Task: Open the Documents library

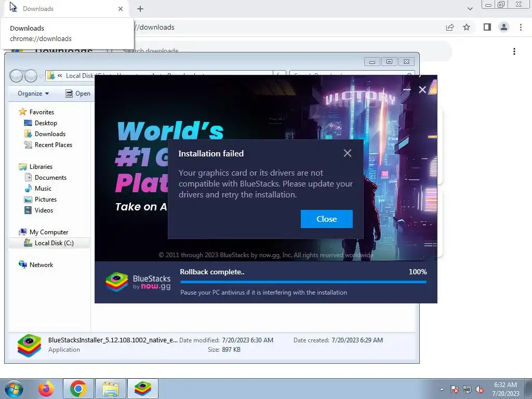Action: pos(50,178)
